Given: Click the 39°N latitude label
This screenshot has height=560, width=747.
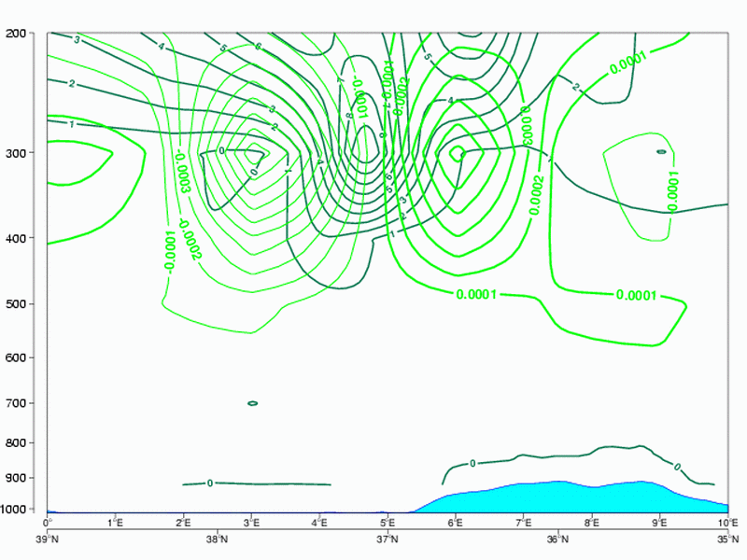Looking at the screenshot, I should (x=47, y=539).
